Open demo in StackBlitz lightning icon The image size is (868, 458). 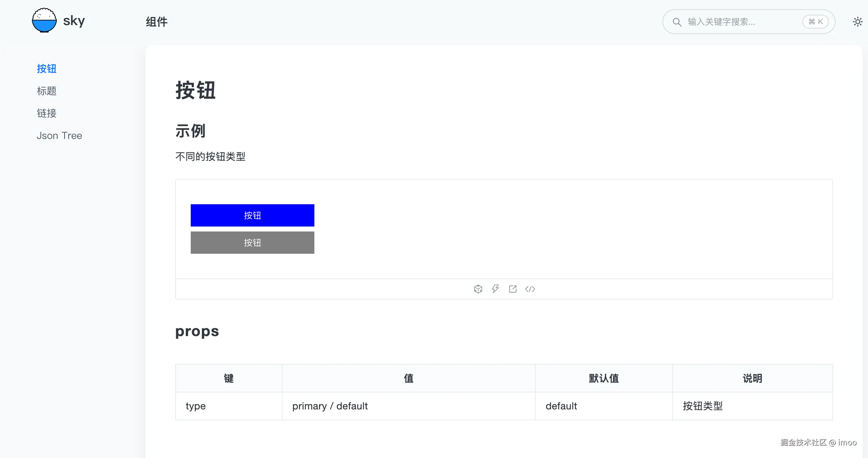pyautogui.click(x=495, y=289)
